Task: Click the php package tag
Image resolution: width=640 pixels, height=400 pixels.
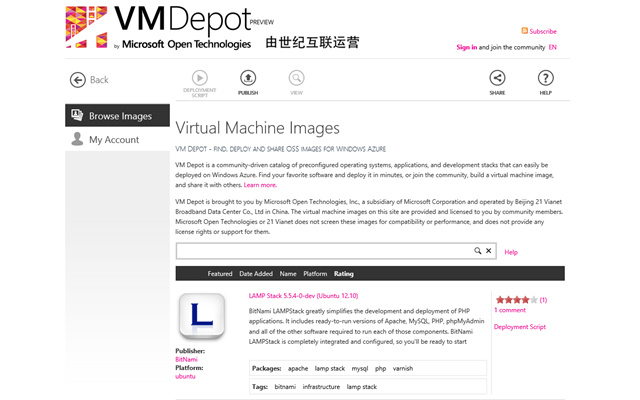Action: coord(380,369)
